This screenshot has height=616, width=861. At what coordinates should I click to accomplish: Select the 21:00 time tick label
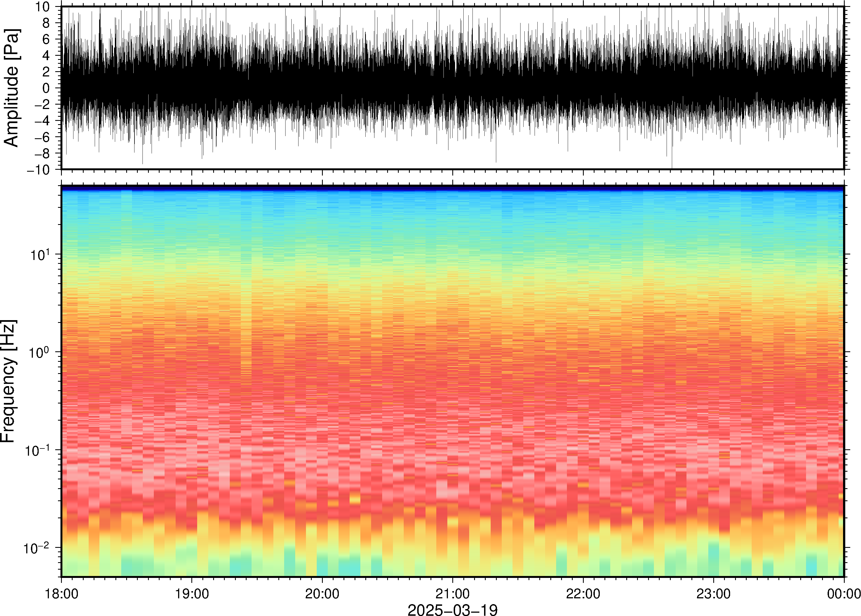click(452, 594)
